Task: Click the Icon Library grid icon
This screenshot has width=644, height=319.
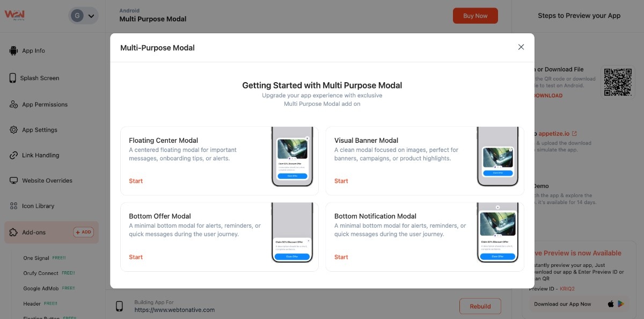Action: click(x=13, y=206)
